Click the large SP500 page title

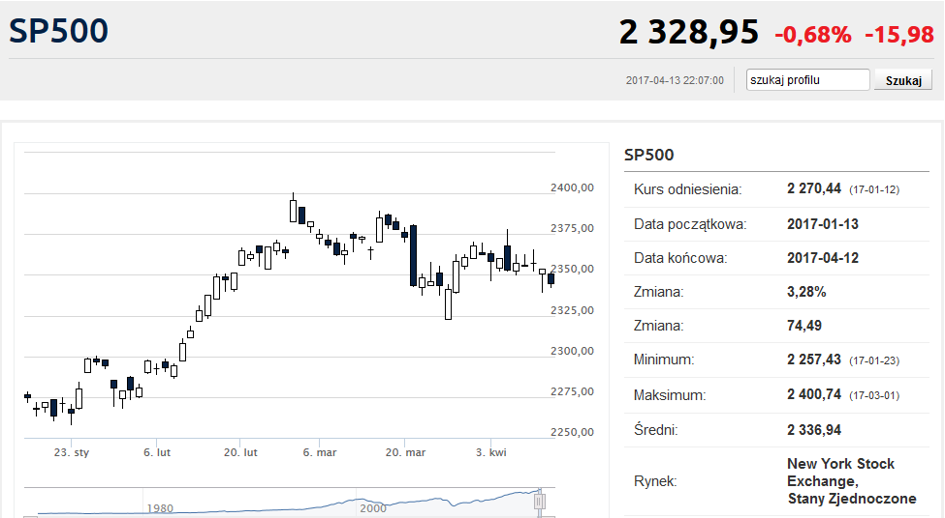tap(58, 31)
